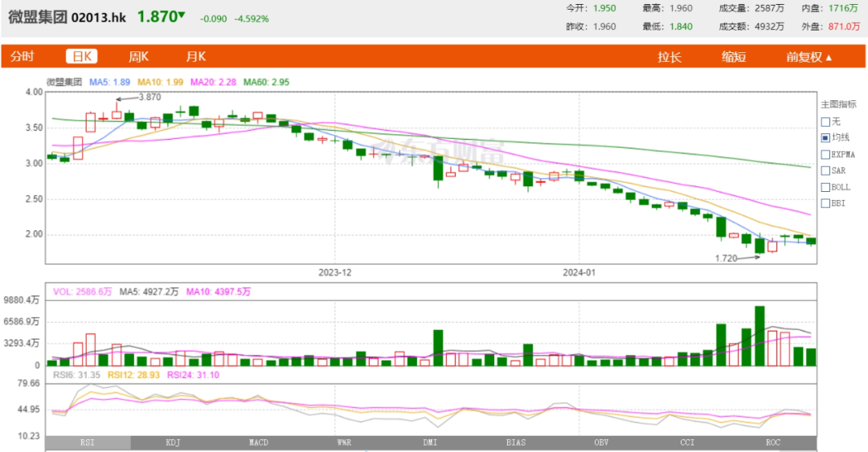Viewport: 868px width, 452px height.
Task: Enable the EXPMA indicator checkbox
Action: (825, 154)
